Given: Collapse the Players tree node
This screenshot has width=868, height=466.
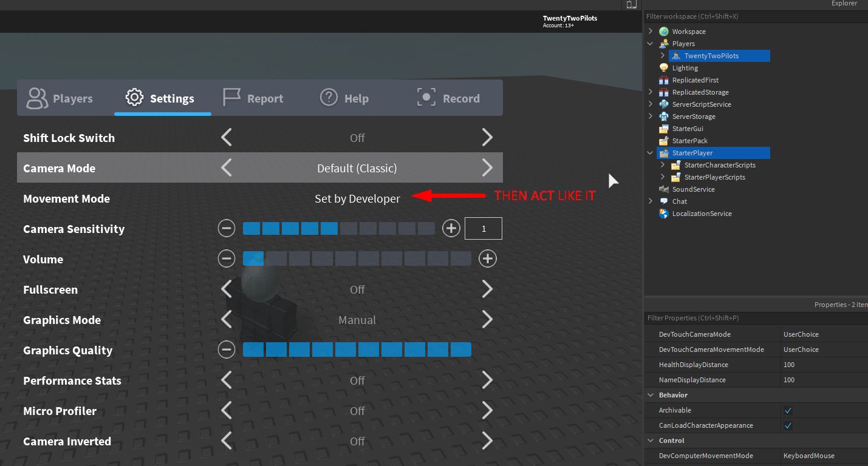Looking at the screenshot, I should coord(651,44).
